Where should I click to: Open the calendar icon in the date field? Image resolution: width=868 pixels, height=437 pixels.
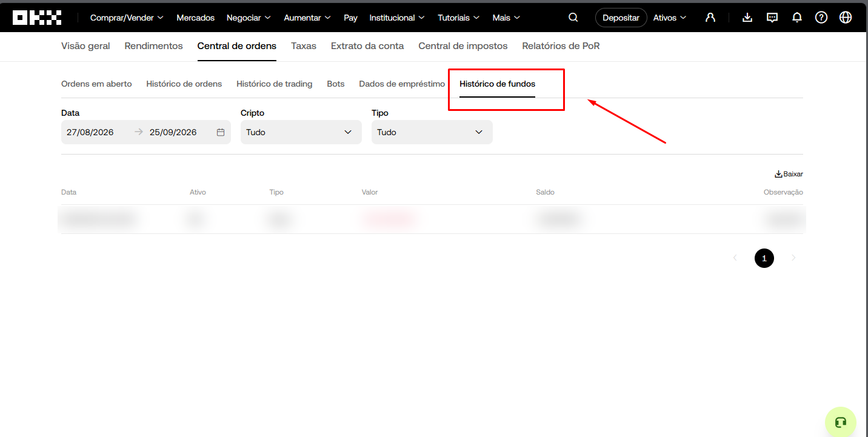[221, 132]
